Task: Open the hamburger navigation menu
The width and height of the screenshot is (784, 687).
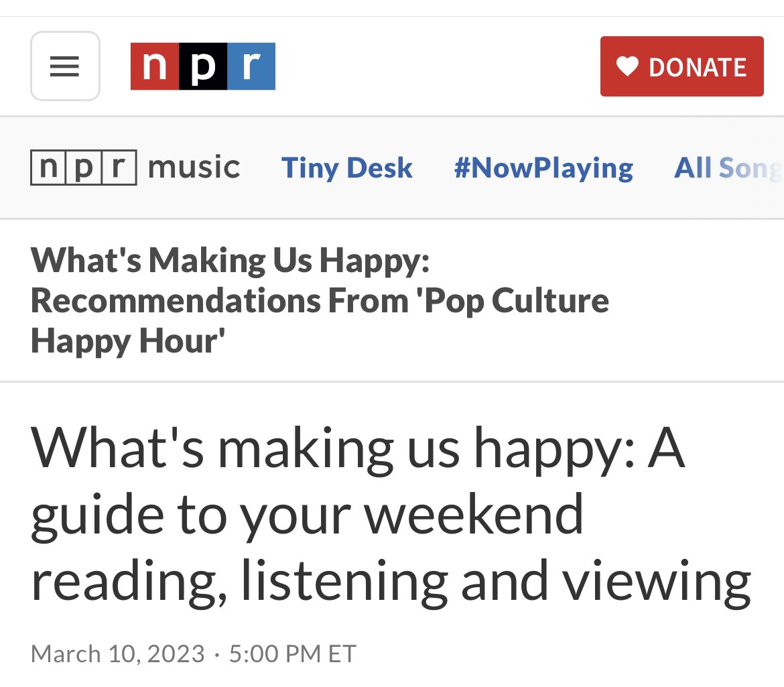Action: 65,66
